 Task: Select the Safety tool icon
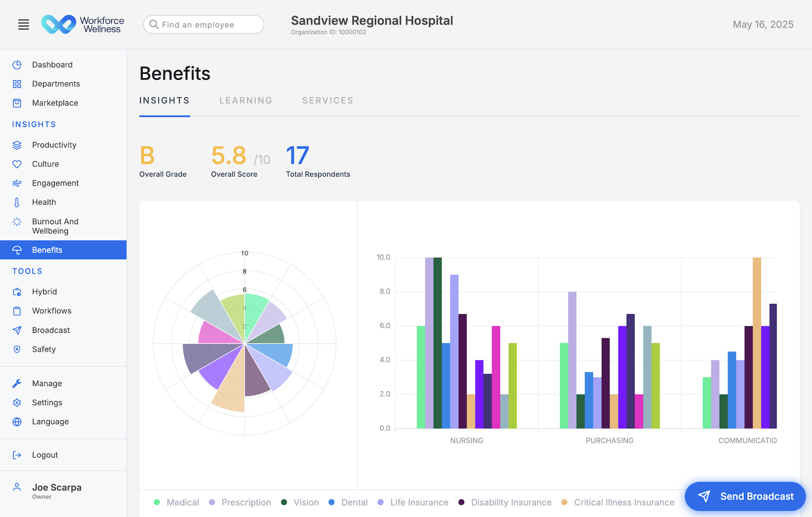tap(17, 349)
